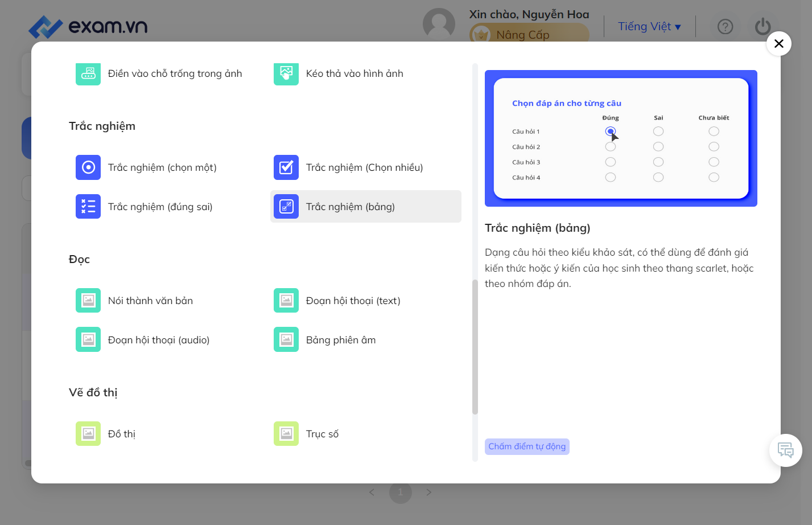
Task: Click the user avatar icon
Action: 439,24
